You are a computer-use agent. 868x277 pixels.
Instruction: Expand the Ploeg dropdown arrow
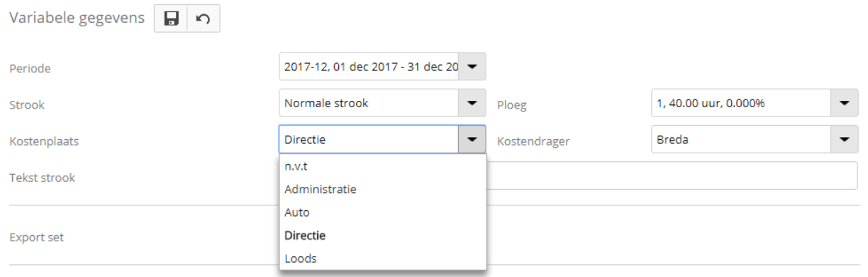coord(844,103)
